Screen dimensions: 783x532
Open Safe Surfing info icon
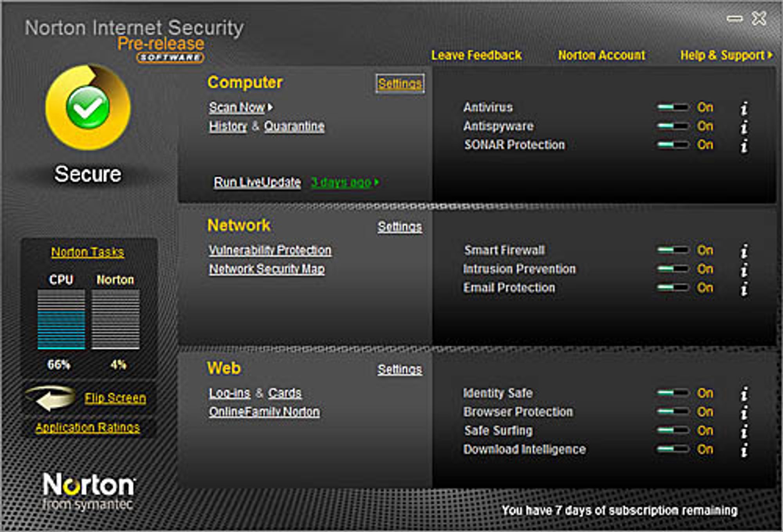pos(744,431)
